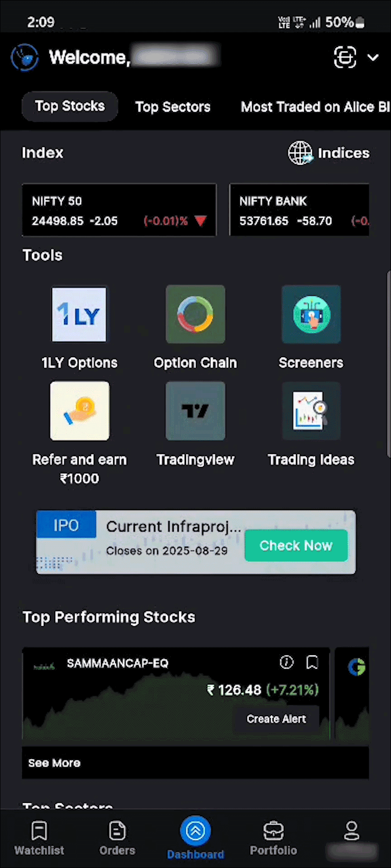This screenshot has height=868, width=391.
Task: Click Create Alert for SAMMAANCAP-EQ
Action: (x=276, y=719)
